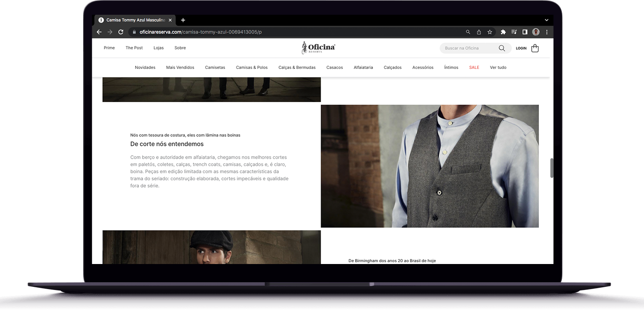This screenshot has width=644, height=311.
Task: Open the Ver tudo menu
Action: 498,68
